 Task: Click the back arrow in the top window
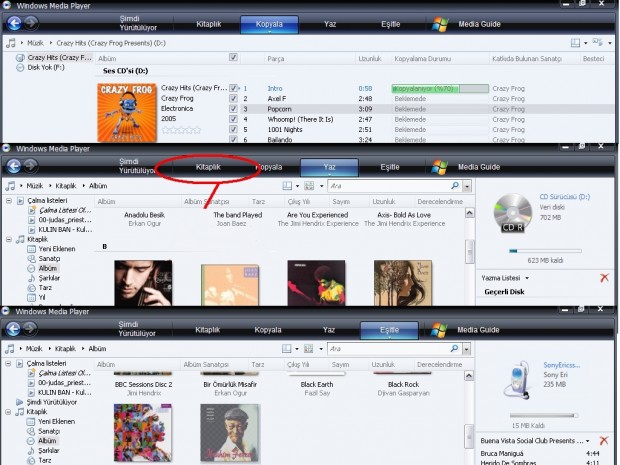coord(15,23)
